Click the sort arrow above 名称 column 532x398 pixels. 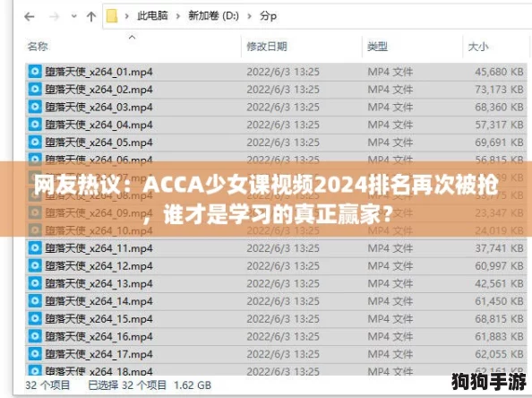point(133,37)
